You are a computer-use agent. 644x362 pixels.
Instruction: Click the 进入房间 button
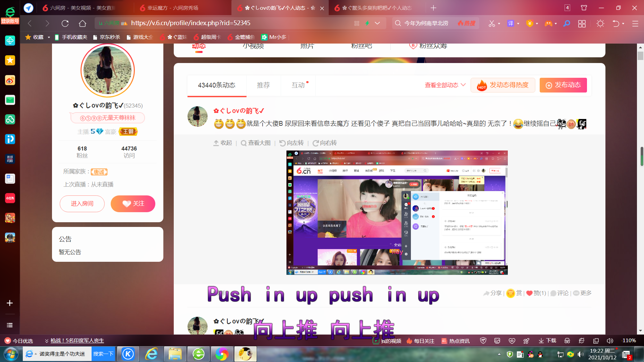82,204
